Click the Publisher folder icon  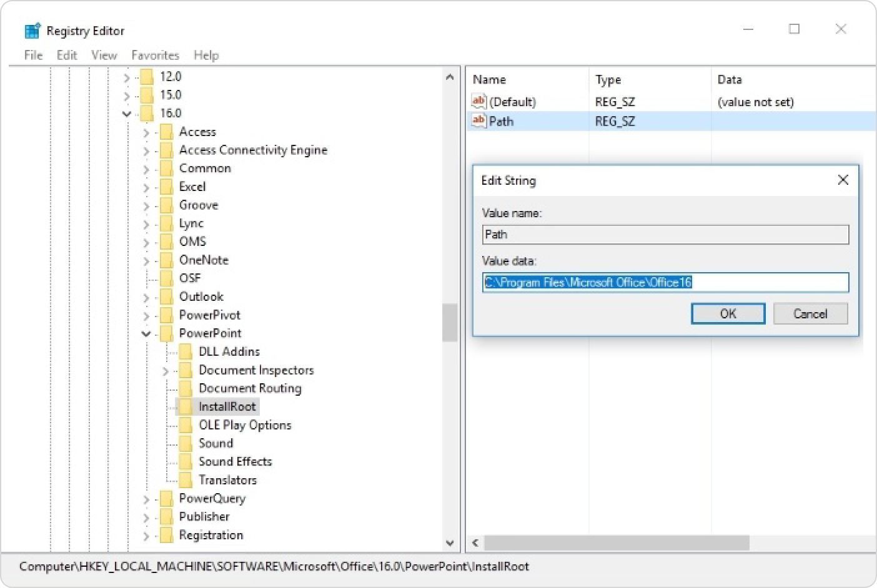166,517
